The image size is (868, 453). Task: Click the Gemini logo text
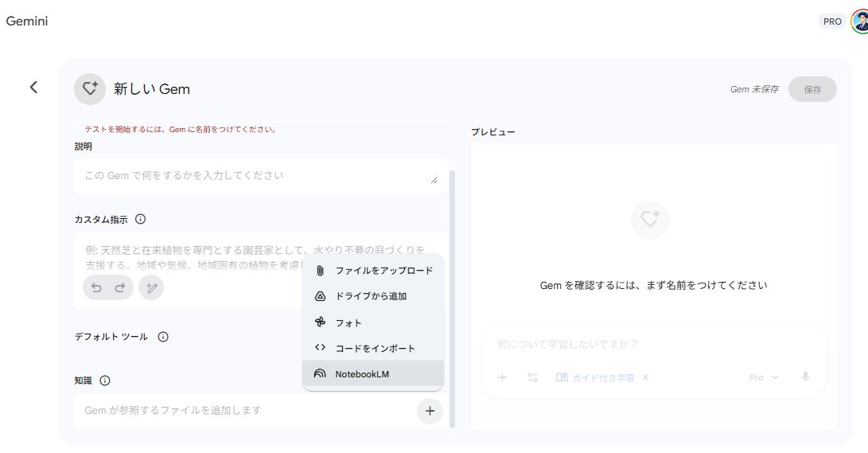tap(26, 21)
